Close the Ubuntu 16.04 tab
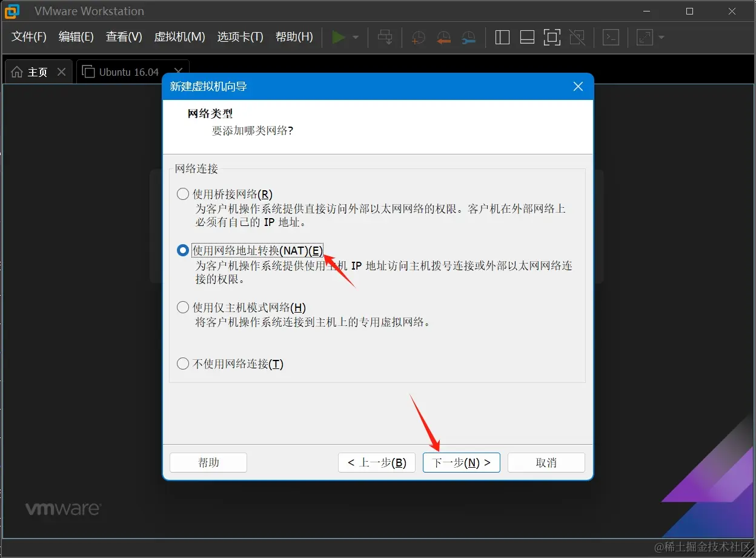The width and height of the screenshot is (756, 558). pyautogui.click(x=178, y=72)
